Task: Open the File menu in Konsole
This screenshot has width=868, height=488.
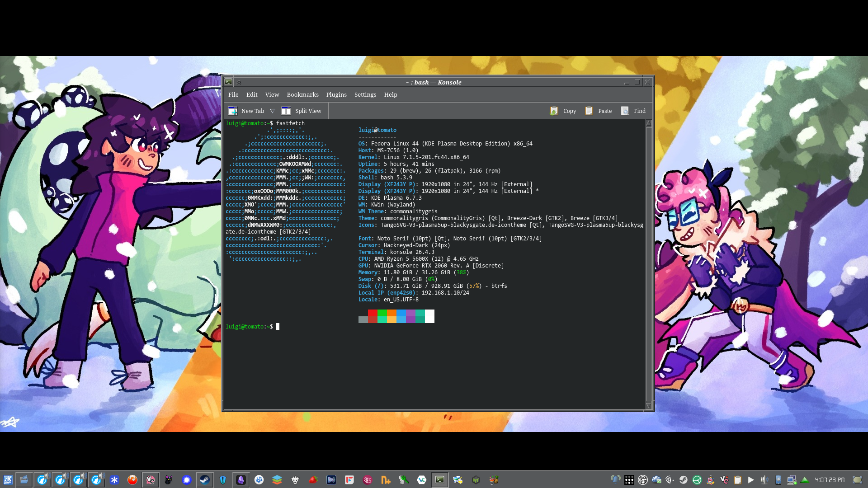Action: [233, 94]
